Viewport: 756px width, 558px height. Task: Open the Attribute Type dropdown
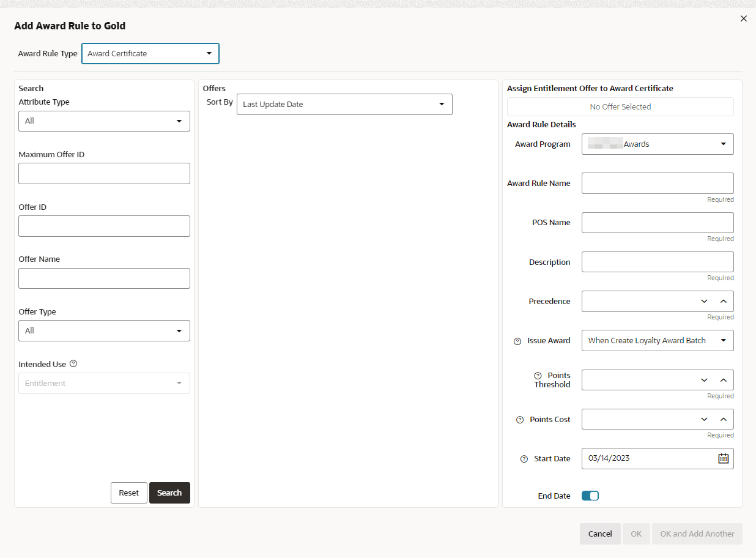click(104, 121)
